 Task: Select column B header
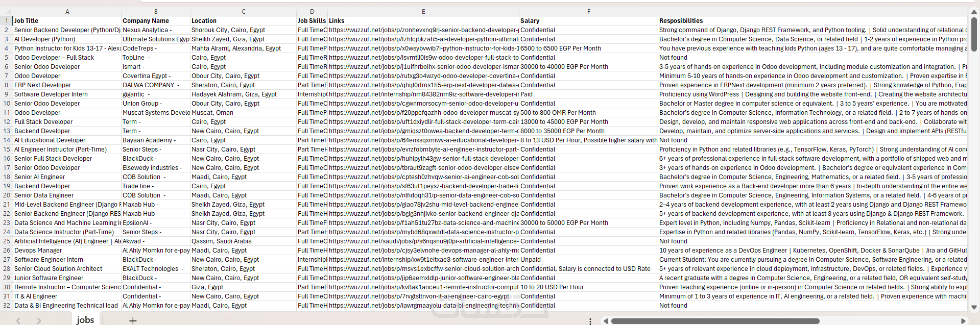[x=156, y=11]
